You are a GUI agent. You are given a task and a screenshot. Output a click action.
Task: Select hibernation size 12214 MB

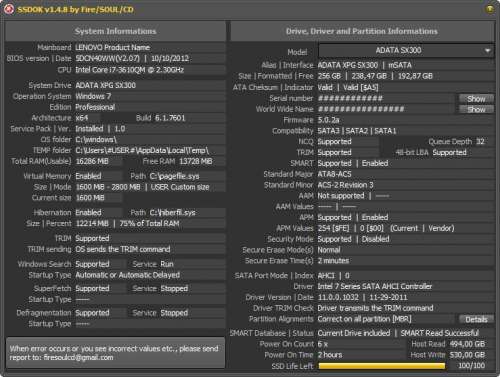[x=92, y=223]
